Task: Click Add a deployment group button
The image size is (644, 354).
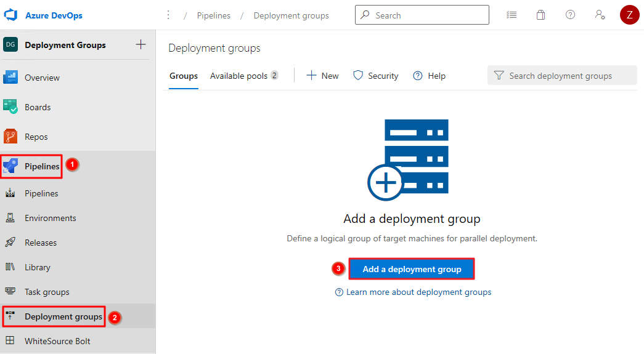Action: coord(412,269)
